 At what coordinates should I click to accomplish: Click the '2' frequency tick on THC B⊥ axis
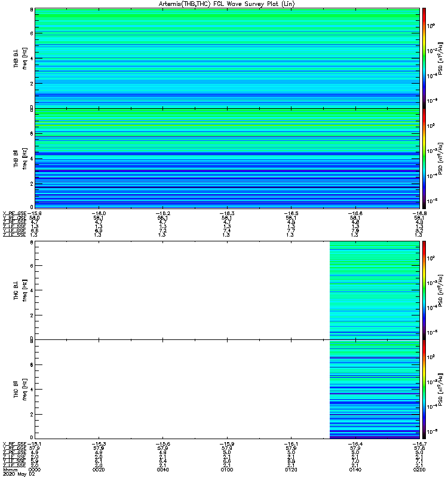coord(32,315)
